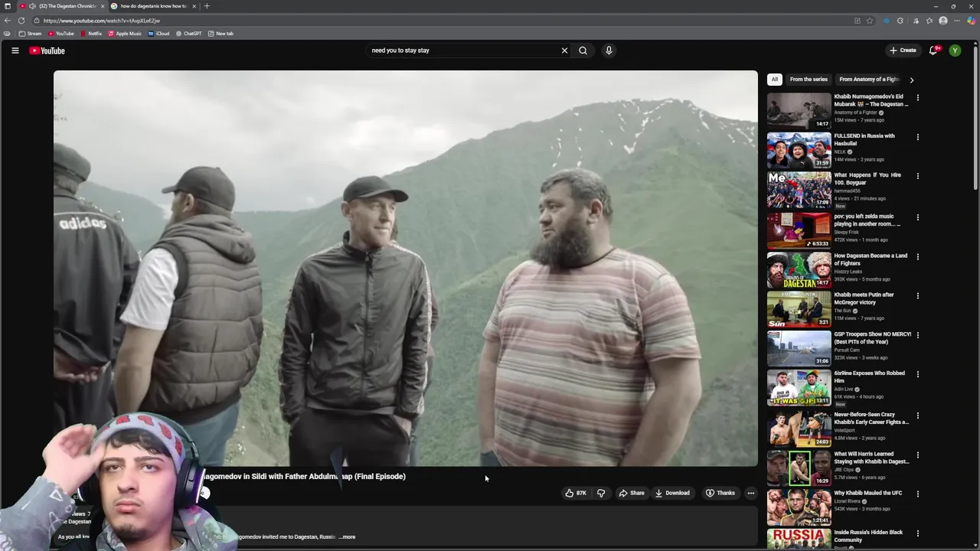980x551 pixels.
Task: Open options for Khabib meets Putin video
Action: pos(918,296)
